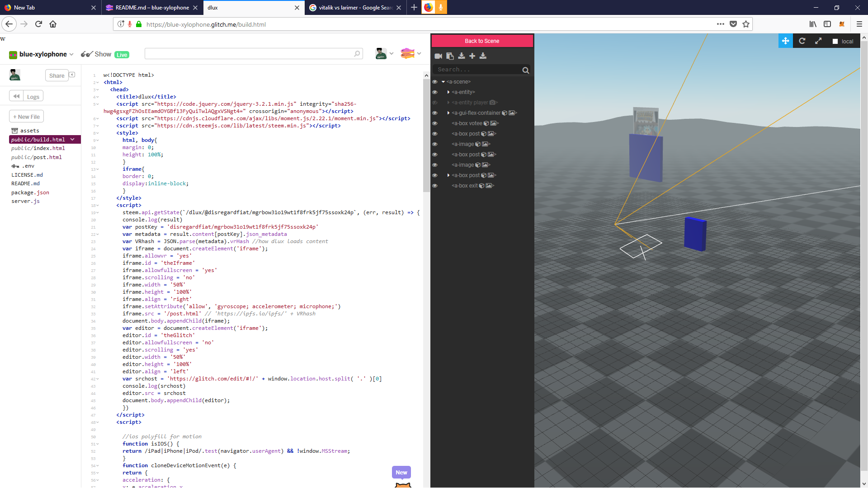Open a new browser tab with plus
Image resolution: width=868 pixels, height=488 pixels.
(414, 8)
